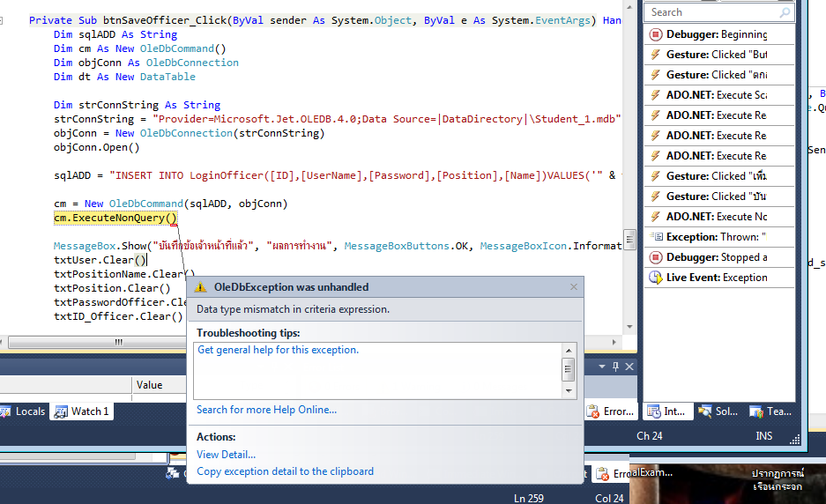Copy exception detail to the clipboard
826x504 pixels.
point(285,471)
